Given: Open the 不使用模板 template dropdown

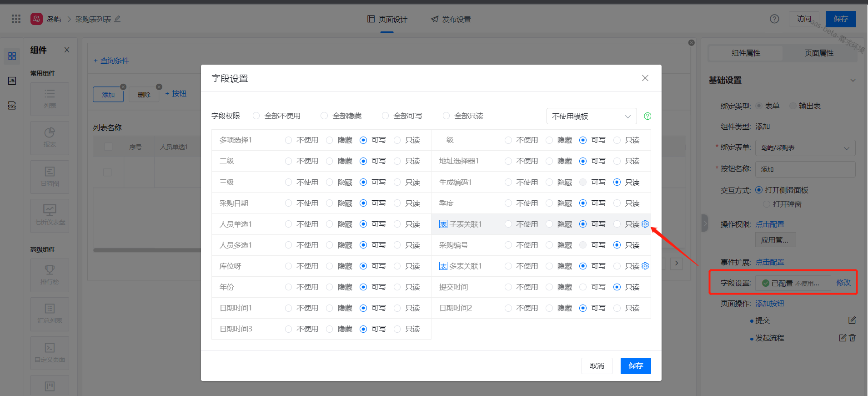Looking at the screenshot, I should tap(592, 116).
